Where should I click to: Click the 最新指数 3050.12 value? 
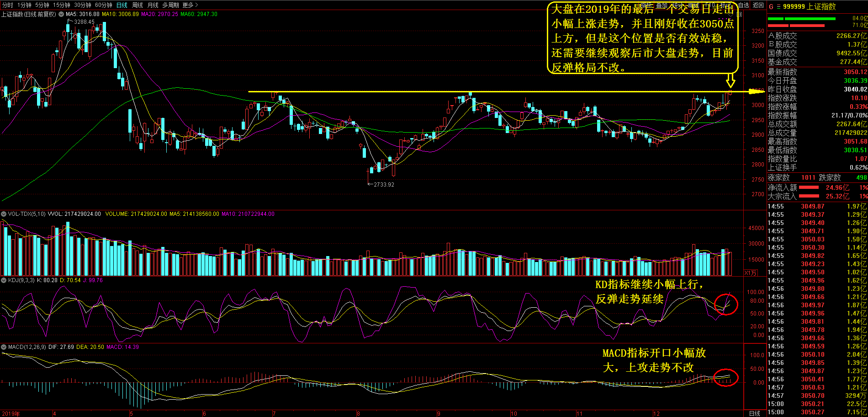click(855, 72)
